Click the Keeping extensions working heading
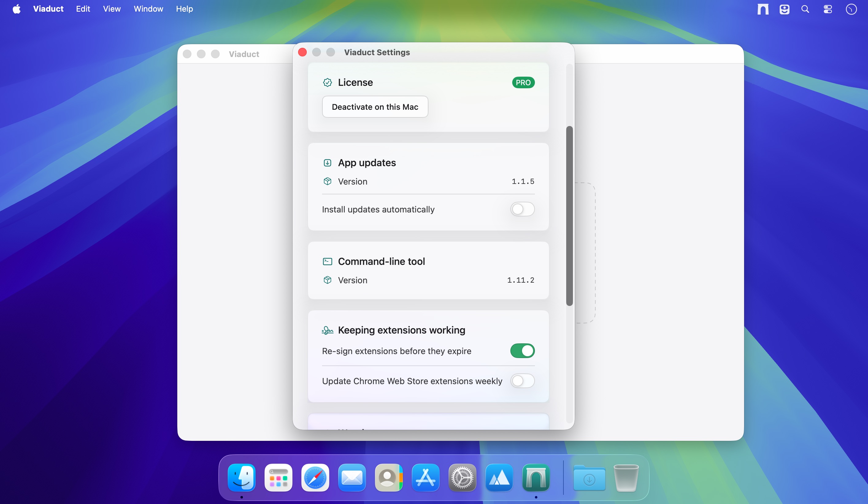 coord(401,330)
